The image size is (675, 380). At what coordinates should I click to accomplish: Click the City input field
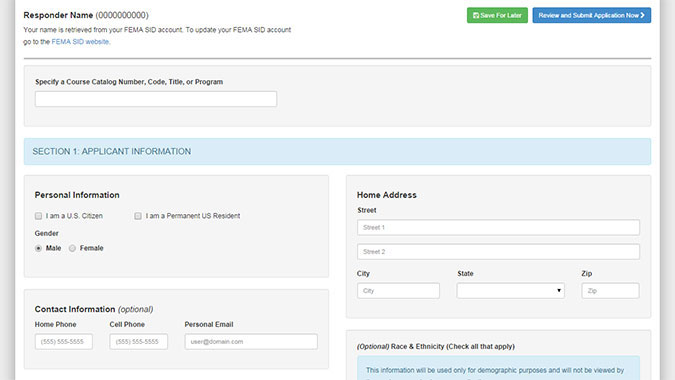point(398,291)
